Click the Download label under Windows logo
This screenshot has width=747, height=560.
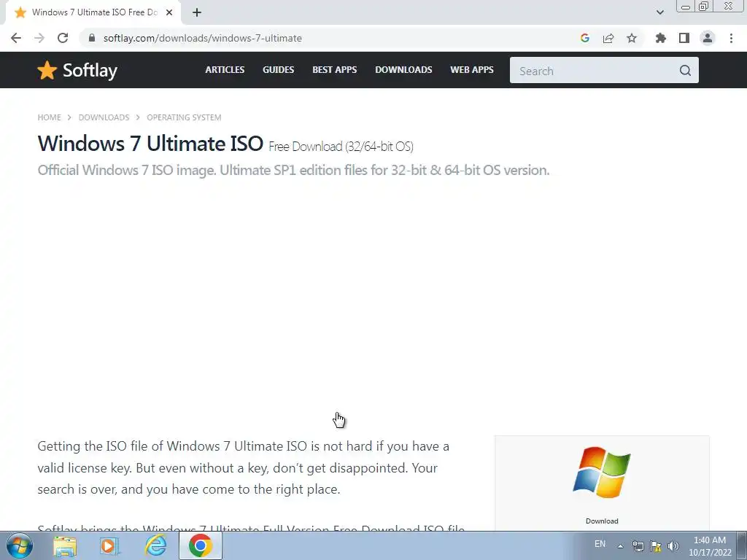[x=602, y=521]
